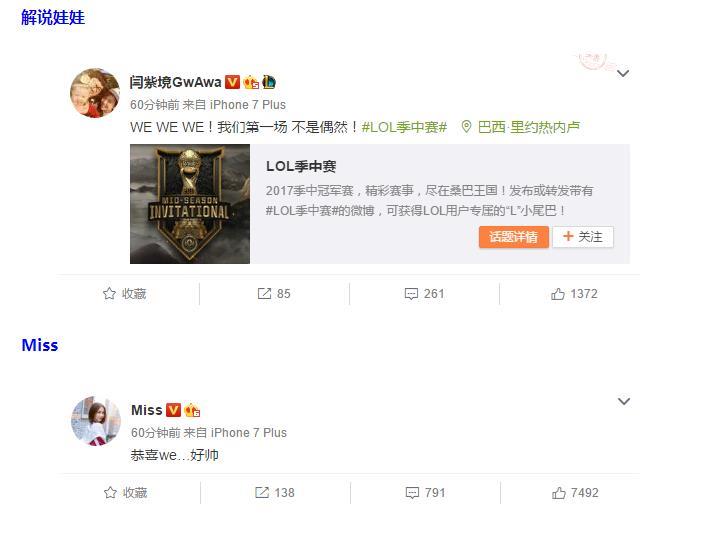This screenshot has height=535, width=707.
Task: Open the #LOL季中赛# hashtag link
Action: click(x=404, y=127)
